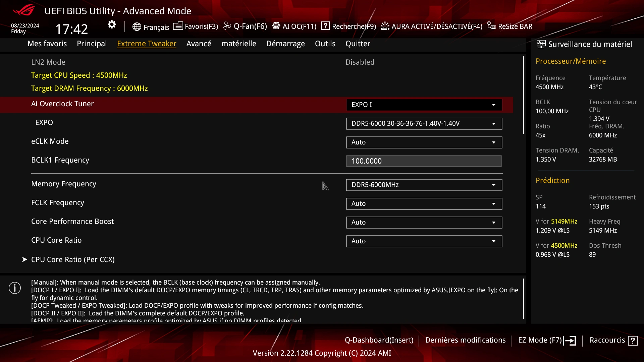Expand CPU Core Ratio Per CCX section
This screenshot has width=644, height=362.
(72, 259)
